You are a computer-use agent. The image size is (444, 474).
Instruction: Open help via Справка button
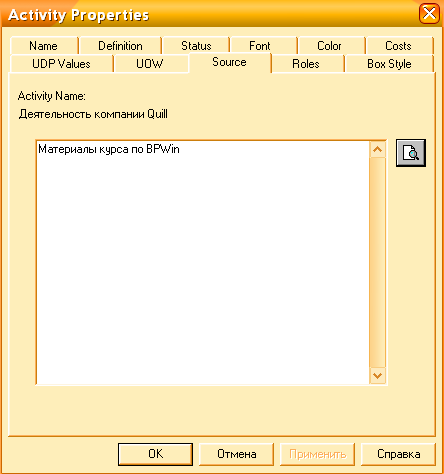[x=398, y=454]
